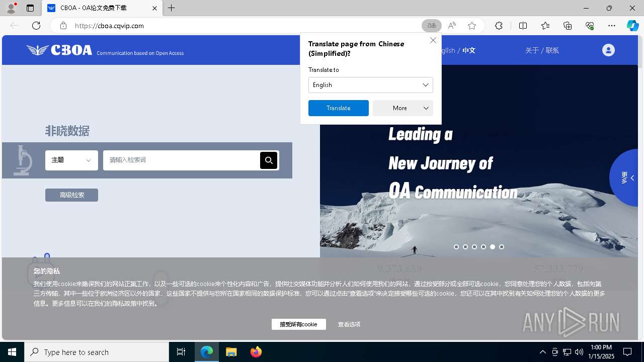
Task: Click the black search magnifier button
Action: point(269,160)
